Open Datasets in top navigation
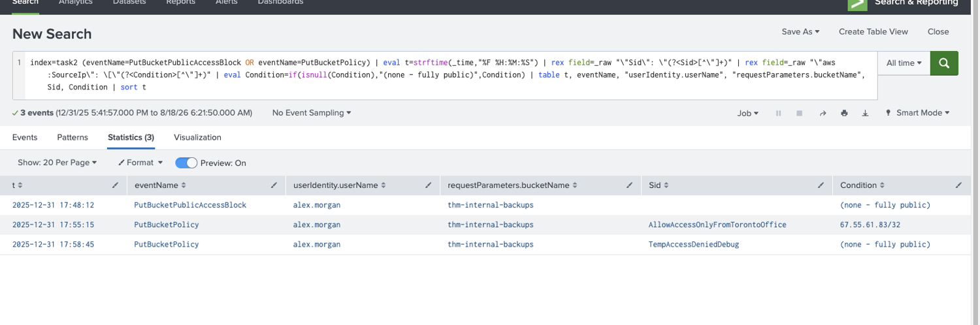 pyautogui.click(x=129, y=3)
